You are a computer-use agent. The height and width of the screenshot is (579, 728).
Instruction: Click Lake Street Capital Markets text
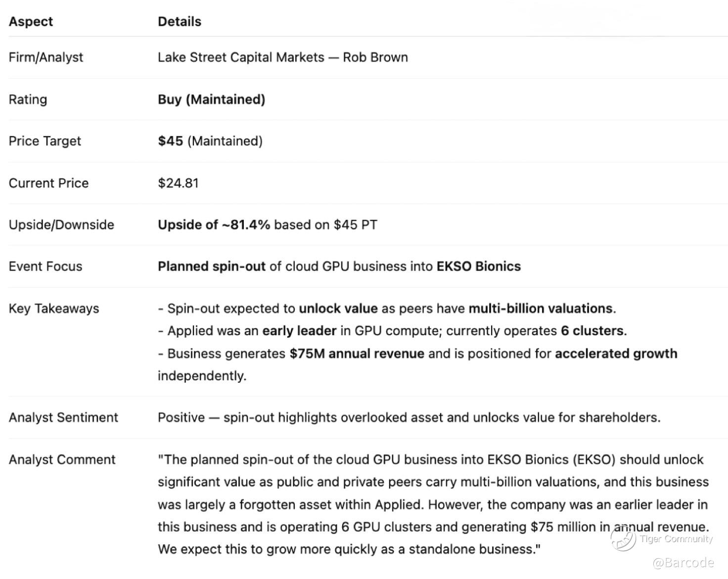241,57
